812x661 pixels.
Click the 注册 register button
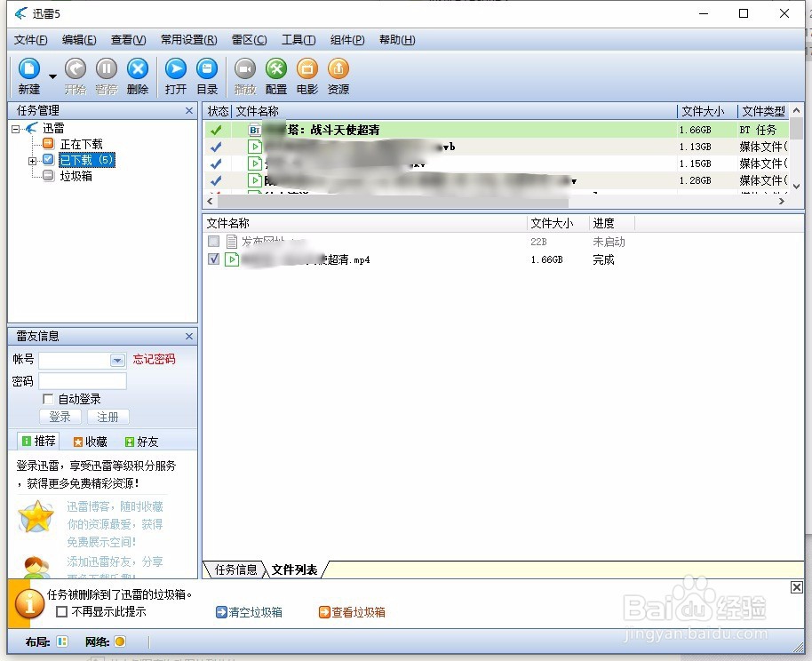pyautogui.click(x=107, y=417)
